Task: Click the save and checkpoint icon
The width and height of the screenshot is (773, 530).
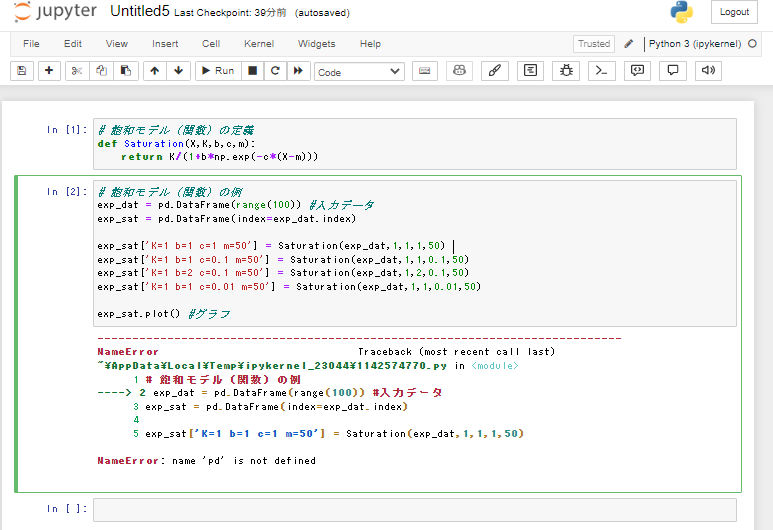Action: (x=22, y=71)
